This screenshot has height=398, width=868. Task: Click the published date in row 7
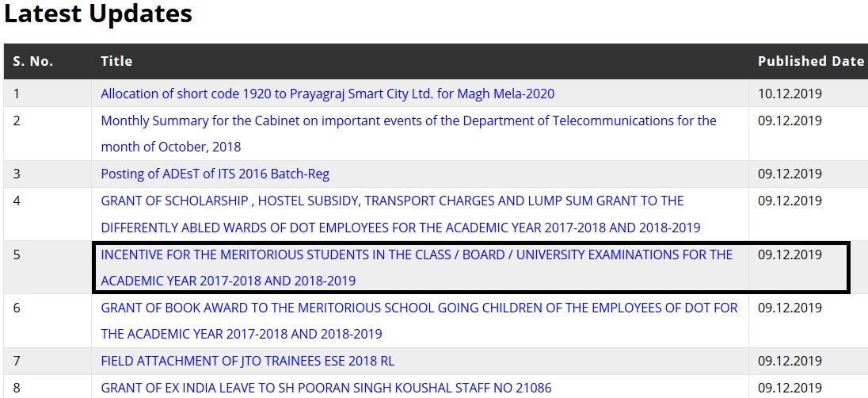(790, 361)
